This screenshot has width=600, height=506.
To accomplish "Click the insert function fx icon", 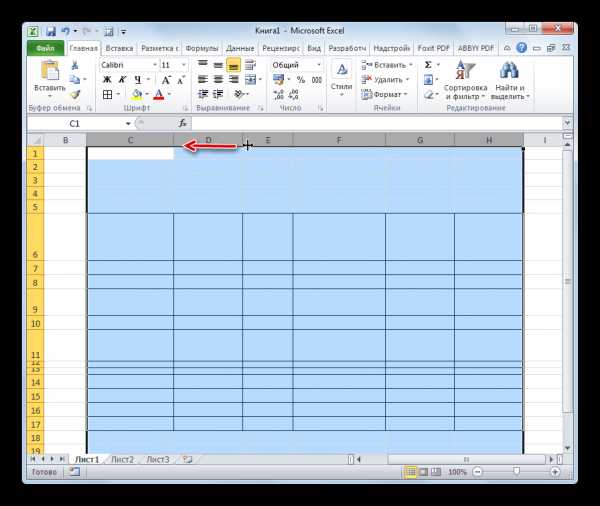I will [183, 123].
